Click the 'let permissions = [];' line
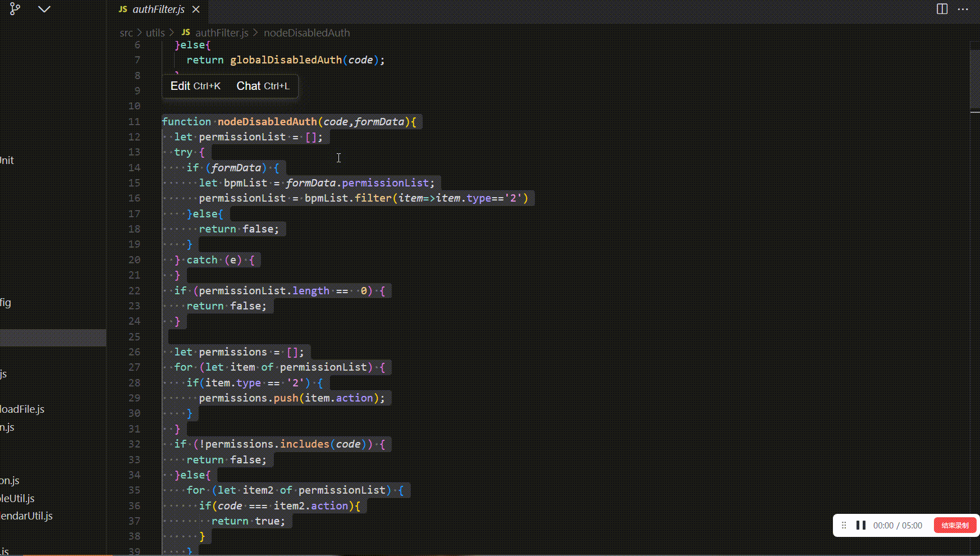The width and height of the screenshot is (980, 556). coord(239,352)
